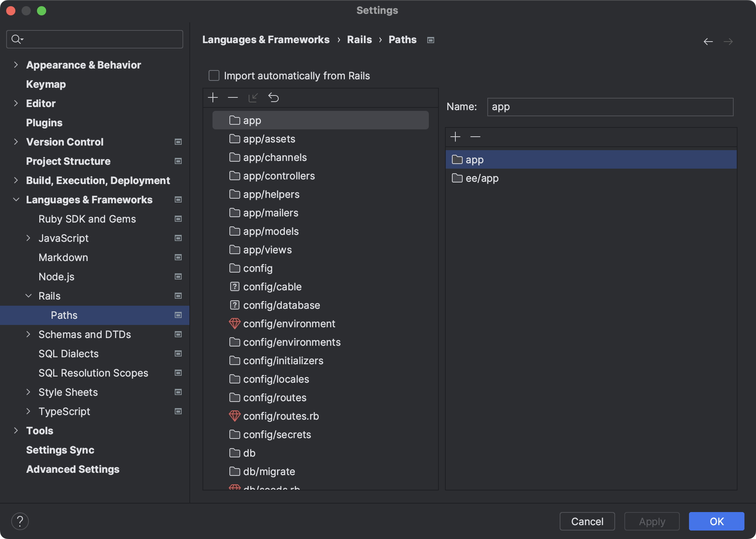The image size is (756, 539).
Task: Click project icon next to Project Structure
Action: [178, 161]
